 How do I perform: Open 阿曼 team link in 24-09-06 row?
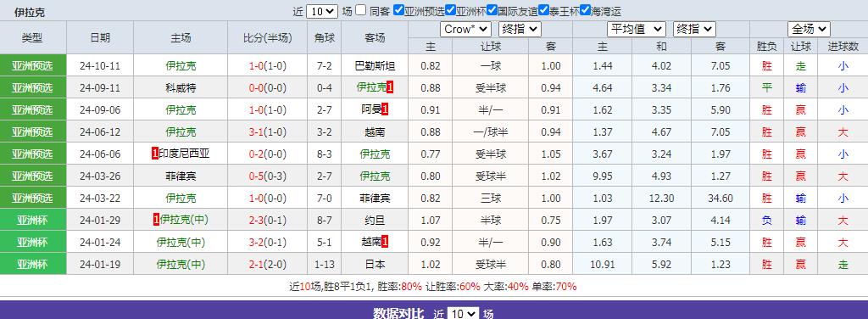tap(371, 109)
